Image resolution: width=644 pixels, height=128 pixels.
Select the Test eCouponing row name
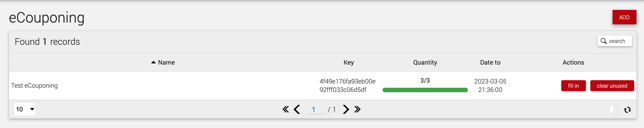click(34, 86)
